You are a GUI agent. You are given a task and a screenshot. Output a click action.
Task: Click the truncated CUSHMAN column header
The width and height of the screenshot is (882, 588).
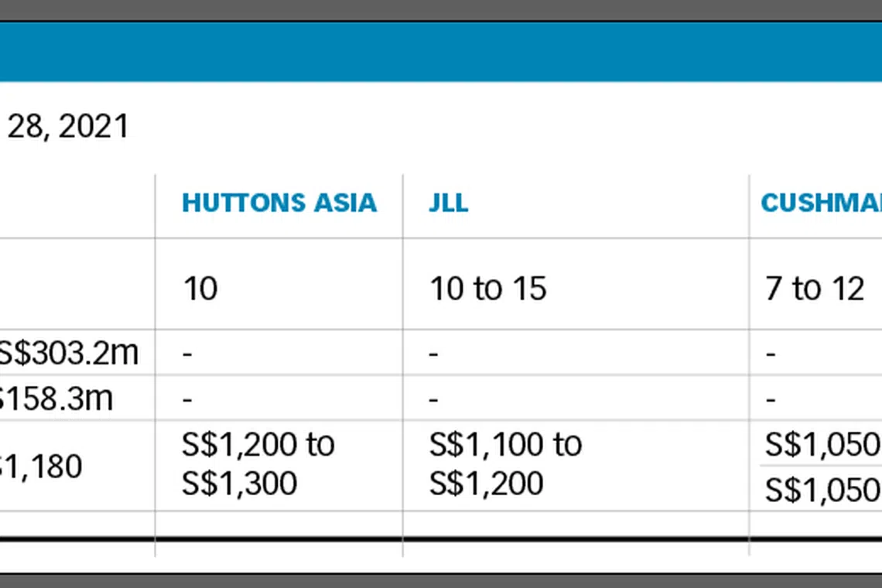(x=821, y=203)
